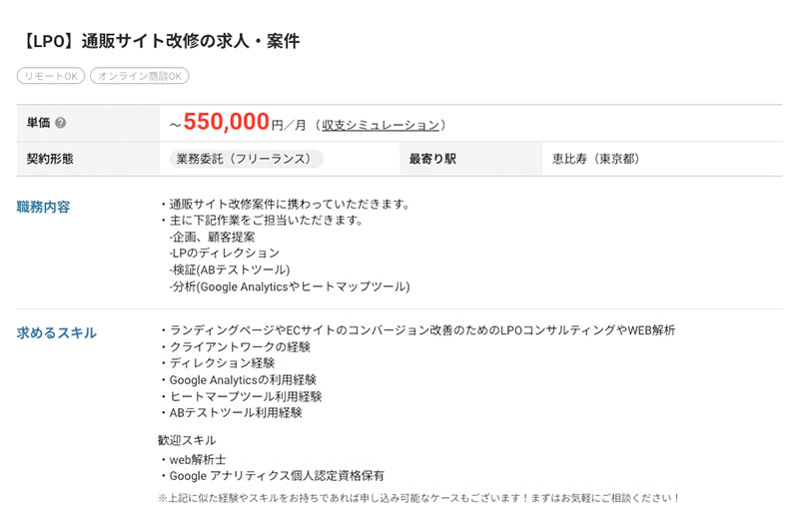This screenshot has height=532, width=799.
Task: Select the 恵比寿（東京都） station text
Action: pyautogui.click(x=596, y=159)
